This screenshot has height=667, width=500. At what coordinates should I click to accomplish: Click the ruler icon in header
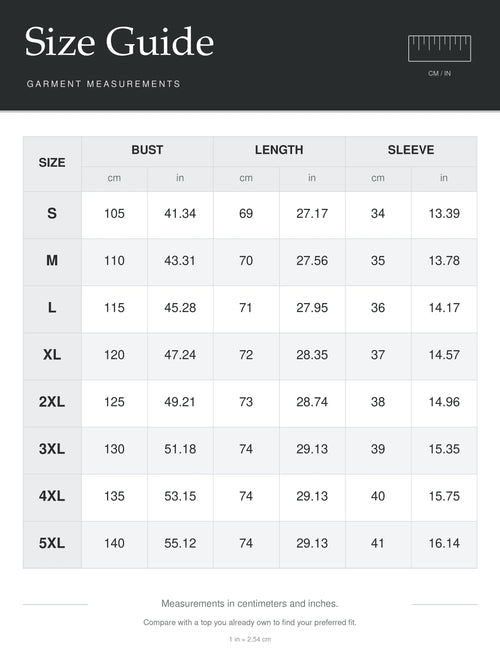tap(439, 48)
